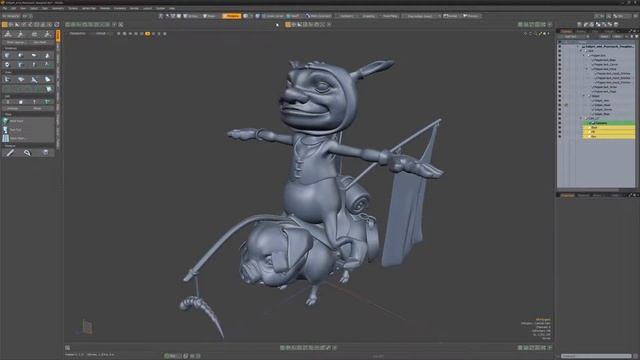Open the Help menu
The image size is (640, 360).
pyautogui.click(x=172, y=8)
